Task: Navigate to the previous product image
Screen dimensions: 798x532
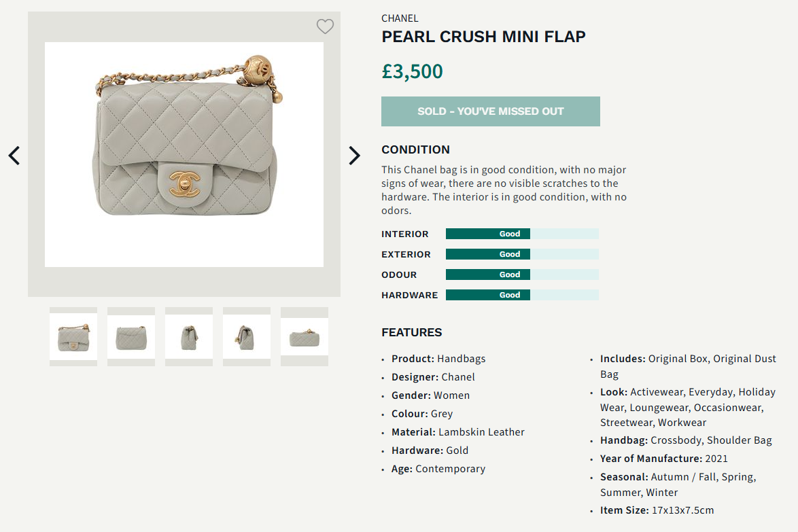Action: pyautogui.click(x=14, y=155)
